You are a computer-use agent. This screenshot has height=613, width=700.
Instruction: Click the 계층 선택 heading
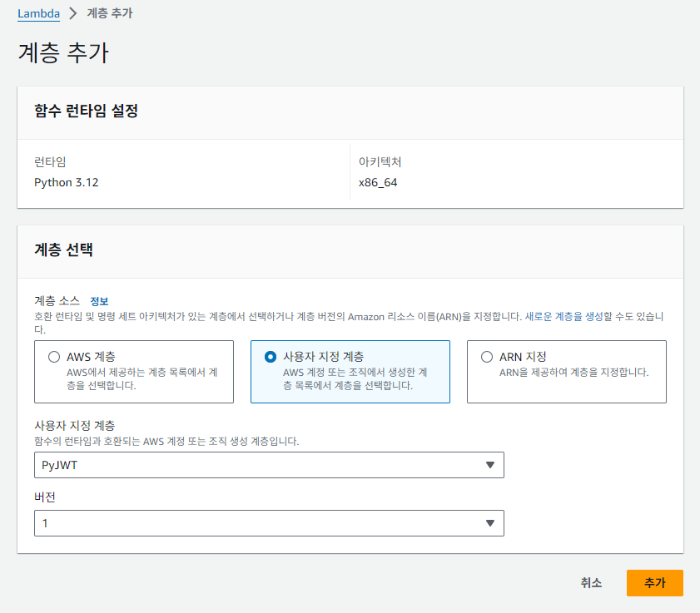(x=64, y=250)
